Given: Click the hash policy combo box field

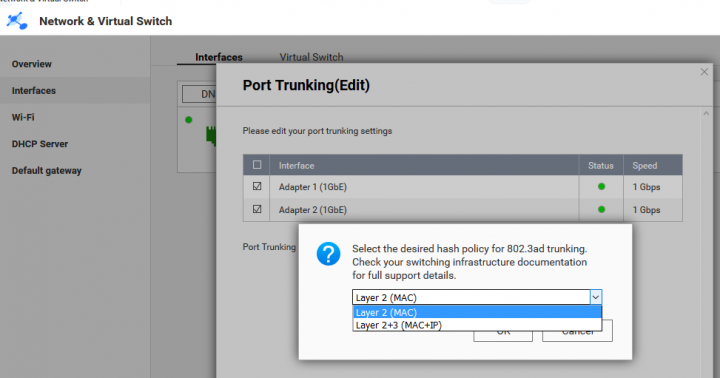Looking at the screenshot, I should click(471, 298).
